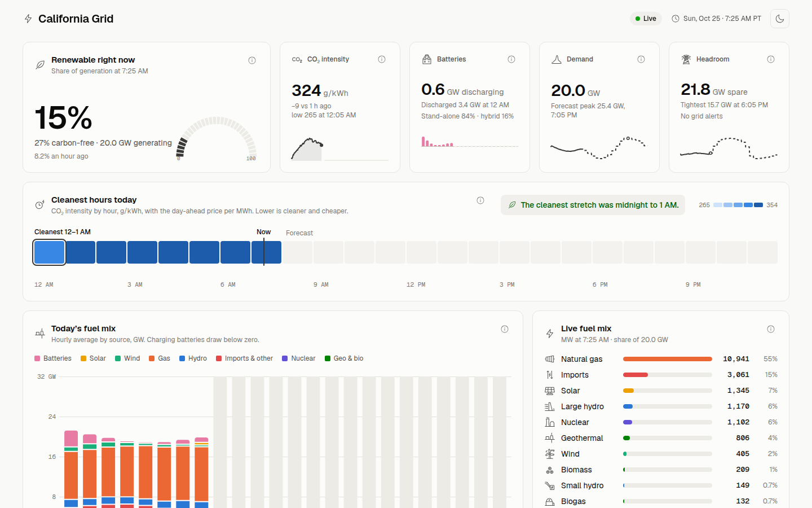Click the Nuclear row icon
Image resolution: width=812 pixels, height=508 pixels.
(550, 422)
